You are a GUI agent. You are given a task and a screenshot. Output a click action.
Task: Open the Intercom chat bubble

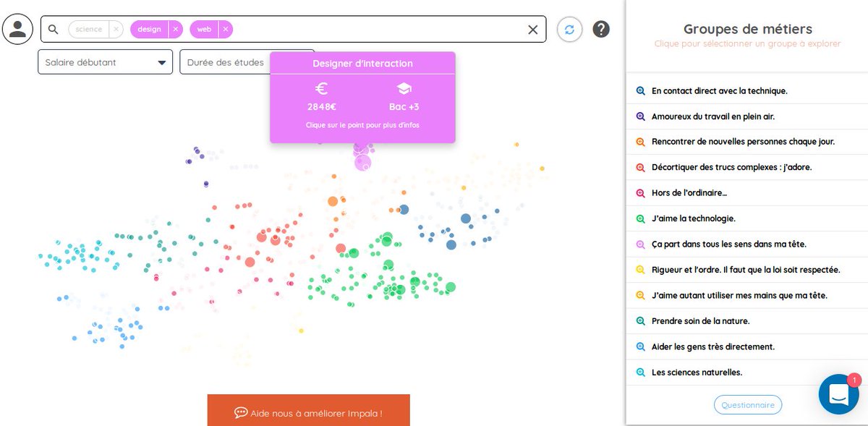(838, 394)
